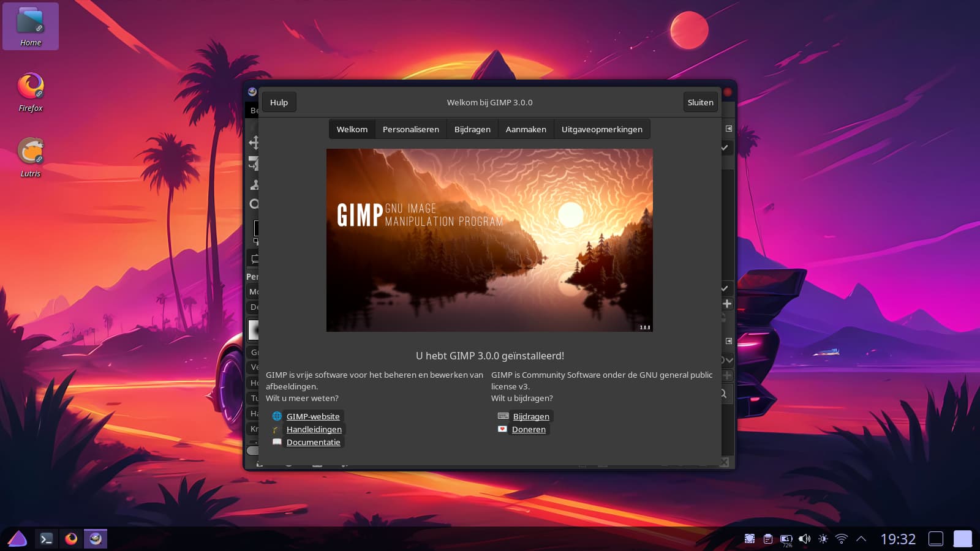Viewport: 980px width, 551px height.
Task: Close the GIMP main window via its red button
Action: pos(728,92)
